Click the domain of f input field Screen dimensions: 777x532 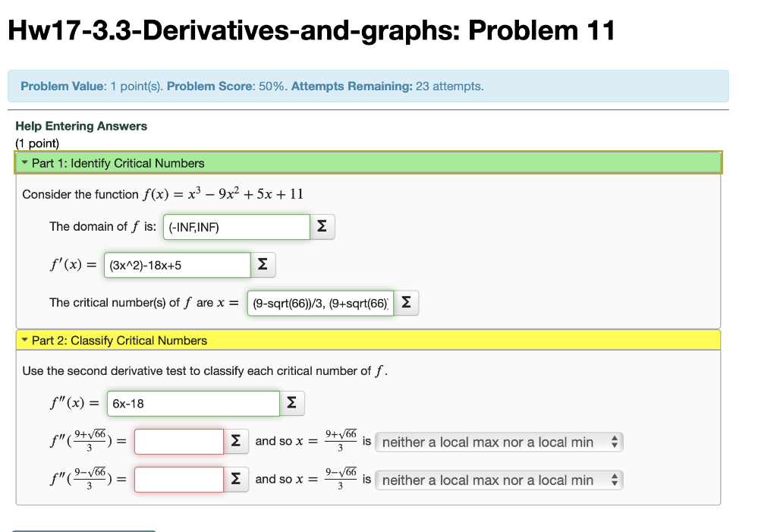click(x=235, y=226)
